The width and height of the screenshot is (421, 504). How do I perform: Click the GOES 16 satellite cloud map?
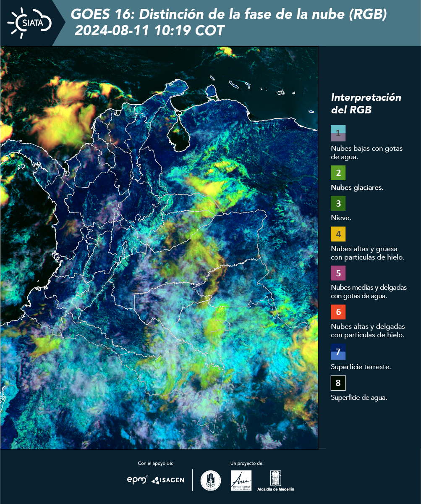(160, 248)
